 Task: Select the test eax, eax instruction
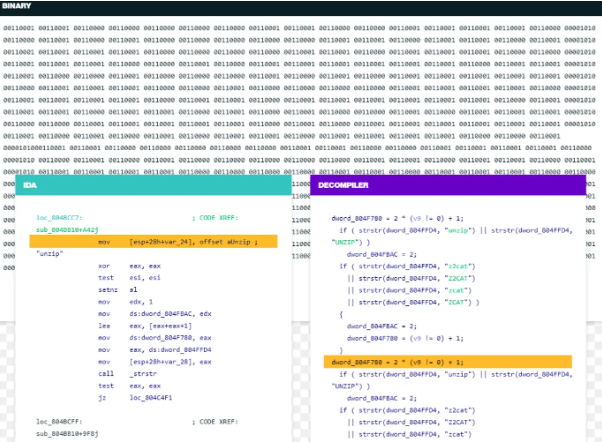point(129,386)
